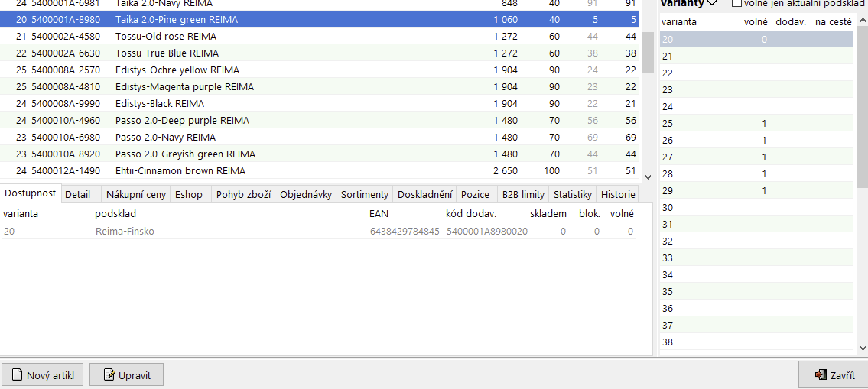
Task: Click the EAN value 6438429784845
Action: click(404, 232)
